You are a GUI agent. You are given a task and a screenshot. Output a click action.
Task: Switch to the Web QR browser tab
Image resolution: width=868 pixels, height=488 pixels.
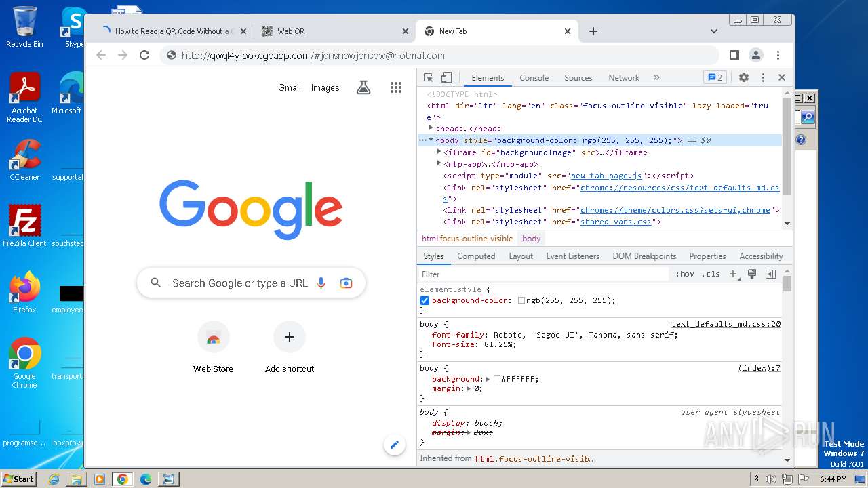[x=335, y=31]
